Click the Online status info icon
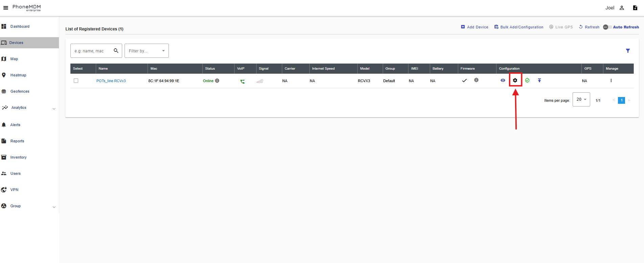 [x=217, y=81]
